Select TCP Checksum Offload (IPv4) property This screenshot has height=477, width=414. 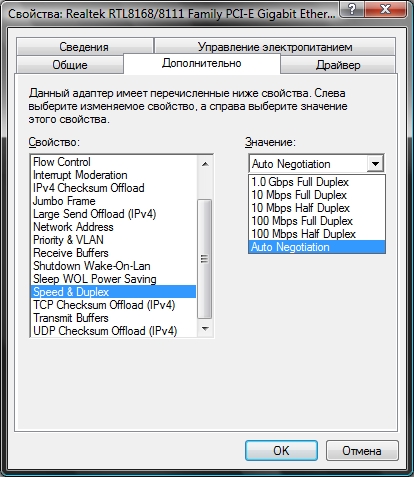click(x=113, y=305)
